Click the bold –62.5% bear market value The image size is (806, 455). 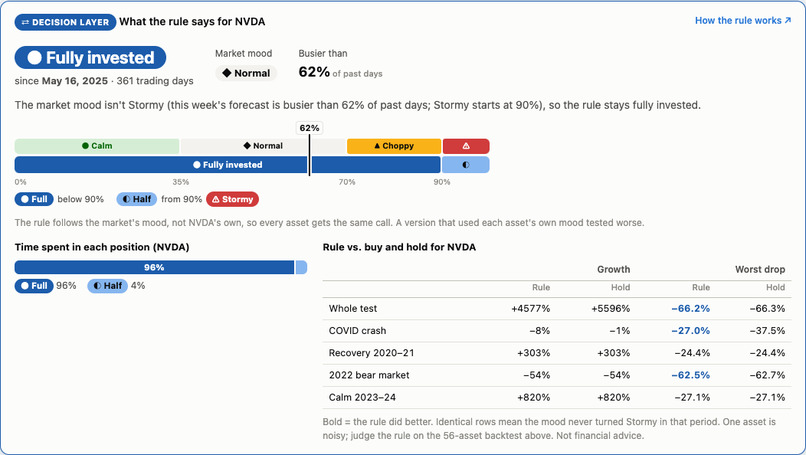click(690, 375)
